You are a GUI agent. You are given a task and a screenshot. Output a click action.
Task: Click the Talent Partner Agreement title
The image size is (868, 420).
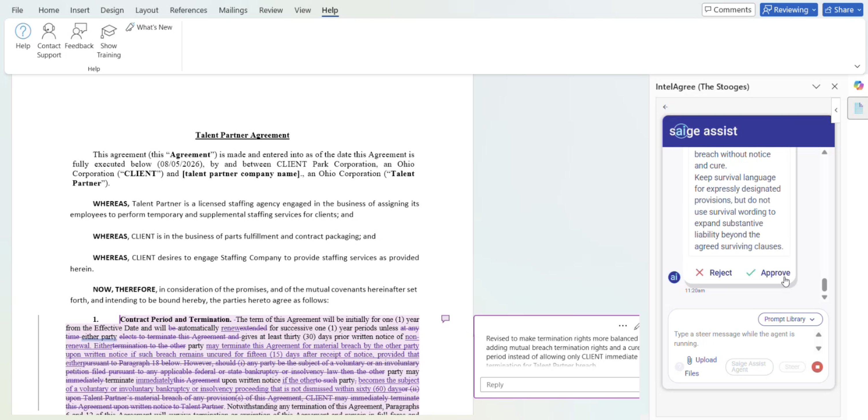tap(242, 135)
